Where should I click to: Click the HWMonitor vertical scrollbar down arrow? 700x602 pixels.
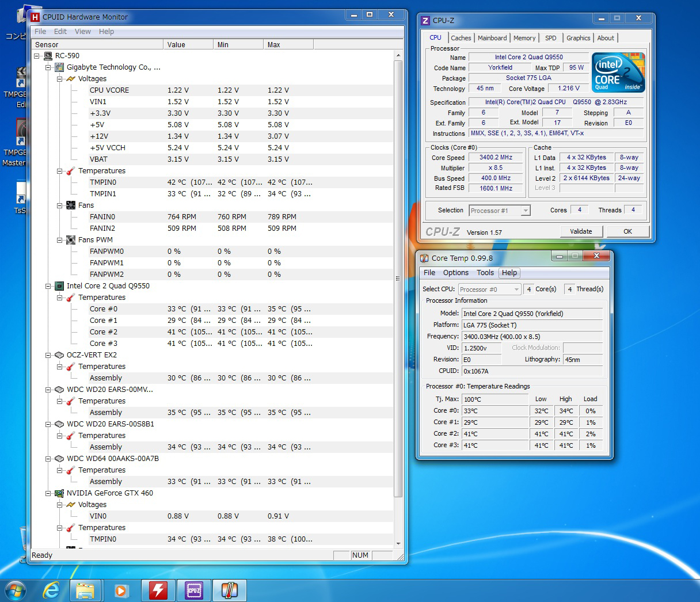(398, 543)
